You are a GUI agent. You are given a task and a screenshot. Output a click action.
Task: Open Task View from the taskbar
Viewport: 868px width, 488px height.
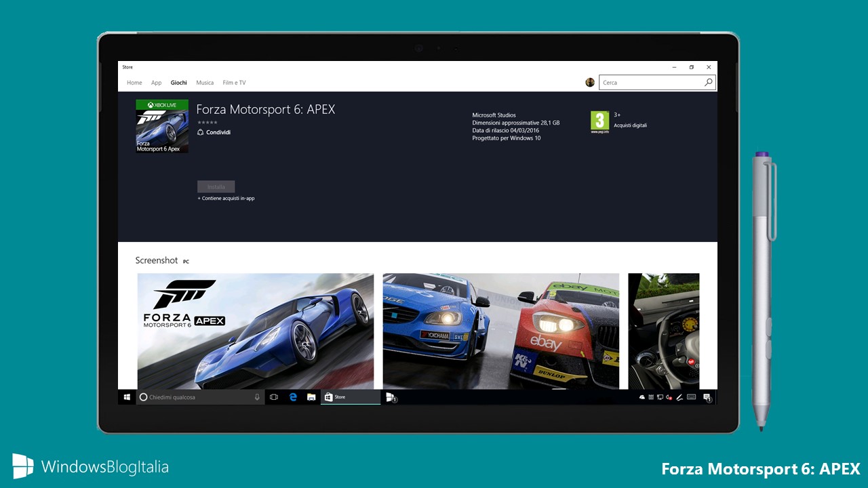tap(274, 397)
